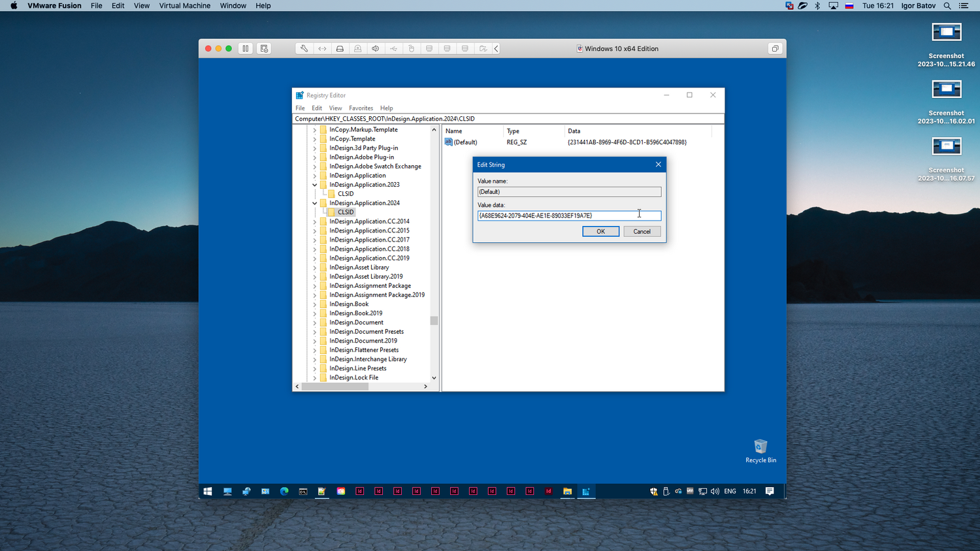Collapse the InDesign.Application.2024 tree node
Viewport: 980px width, 551px height.
coord(314,203)
